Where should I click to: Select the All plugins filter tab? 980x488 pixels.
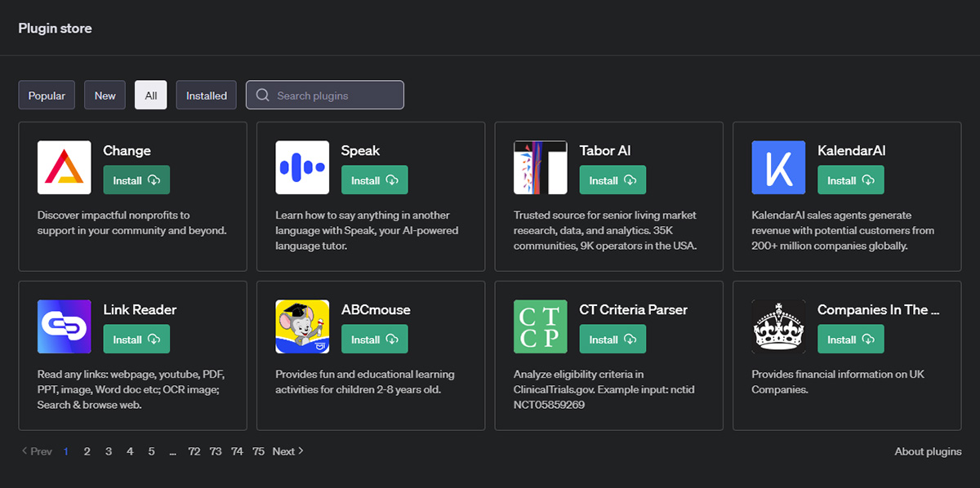(151, 95)
